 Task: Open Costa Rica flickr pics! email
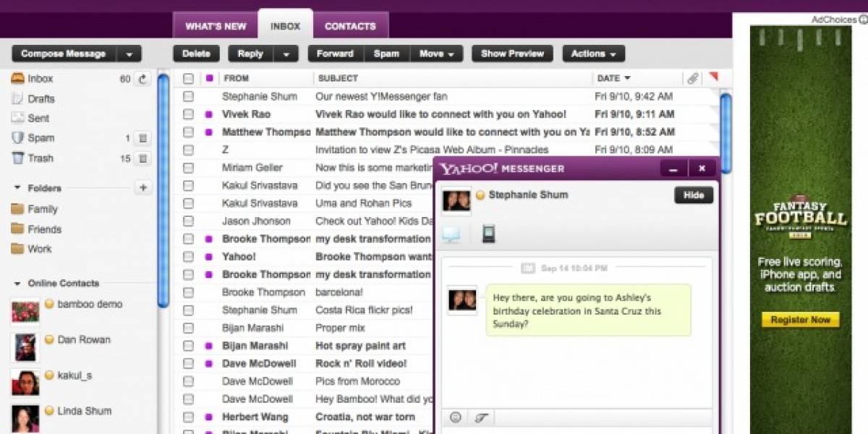click(364, 310)
